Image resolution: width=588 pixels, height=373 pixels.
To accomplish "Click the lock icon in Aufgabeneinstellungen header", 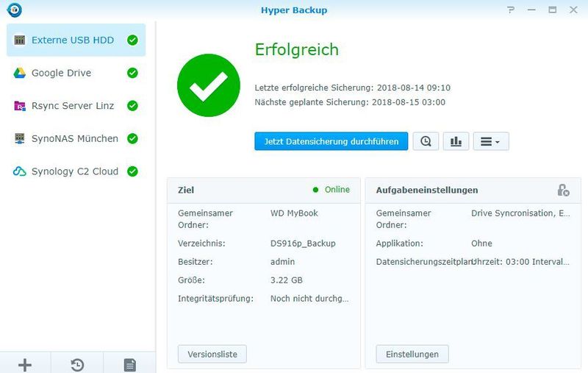I will tap(563, 190).
